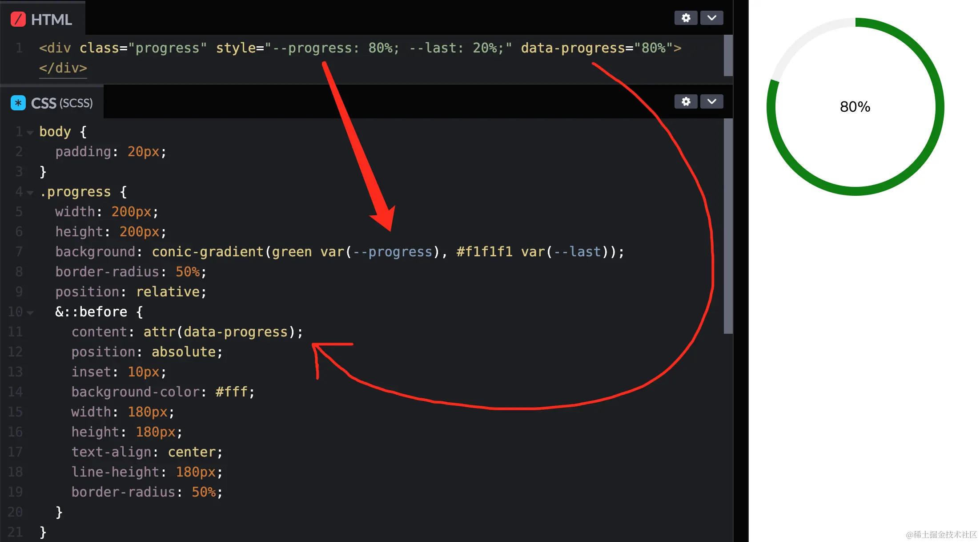The width and height of the screenshot is (980, 542).
Task: Select the CSS (SCSS) editor tab
Action: click(61, 103)
